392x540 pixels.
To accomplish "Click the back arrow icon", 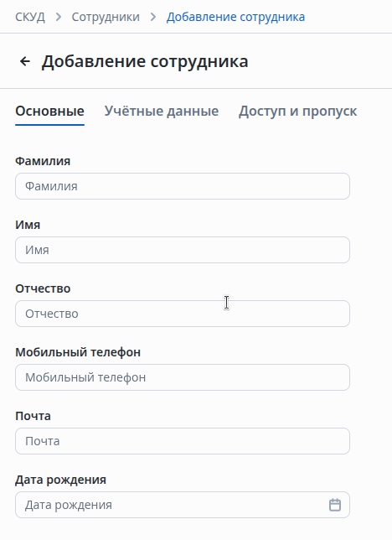I will [x=25, y=61].
